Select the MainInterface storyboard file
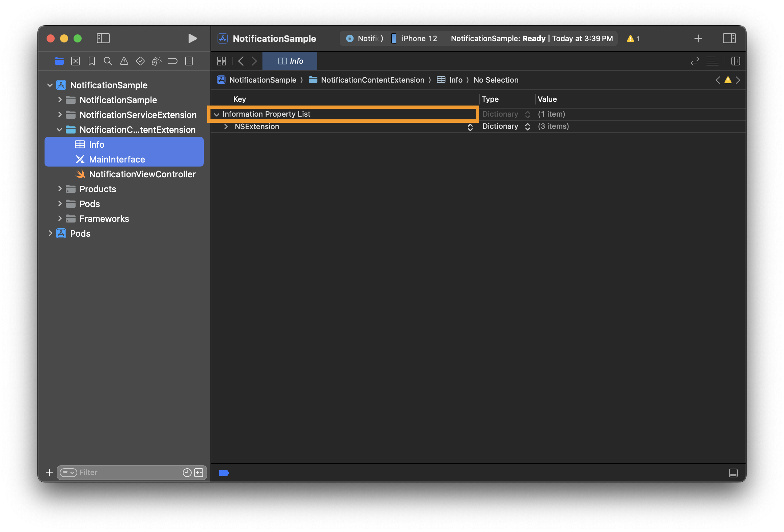 pyautogui.click(x=124, y=159)
